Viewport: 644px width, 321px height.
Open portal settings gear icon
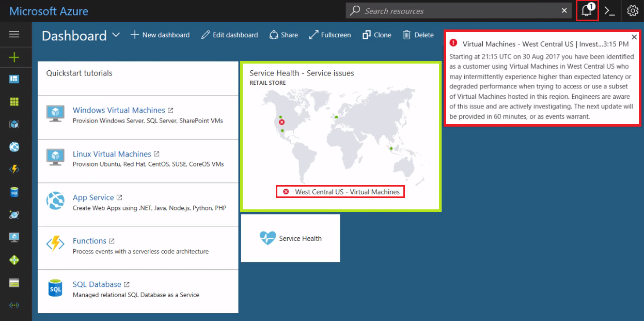[633, 11]
